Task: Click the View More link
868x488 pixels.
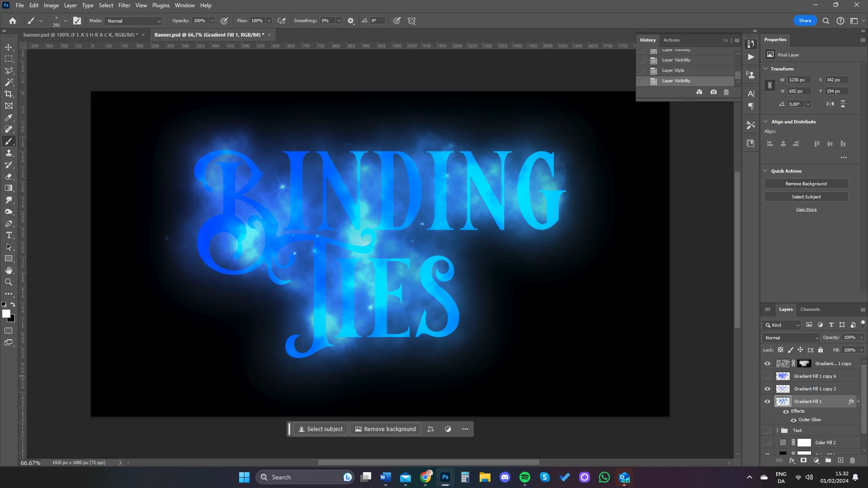Action: point(806,210)
